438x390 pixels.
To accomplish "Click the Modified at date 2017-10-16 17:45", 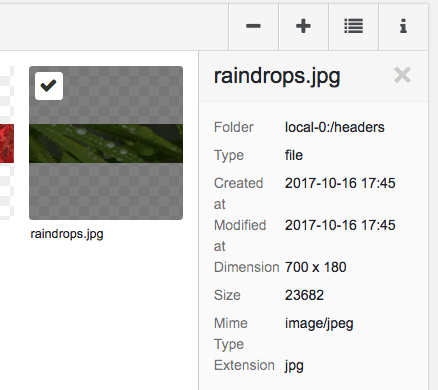I will coord(340,225).
